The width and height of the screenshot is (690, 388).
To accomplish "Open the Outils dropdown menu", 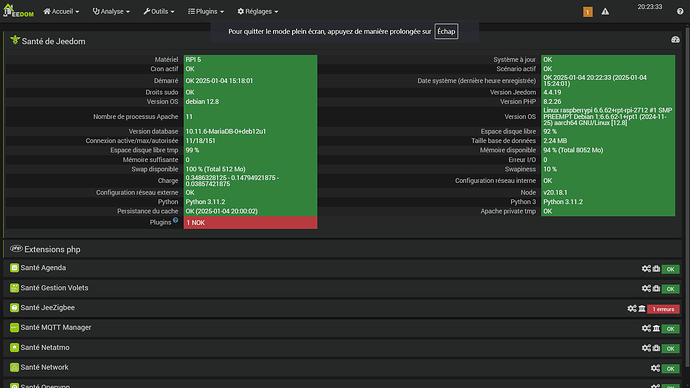I will 159,11.
